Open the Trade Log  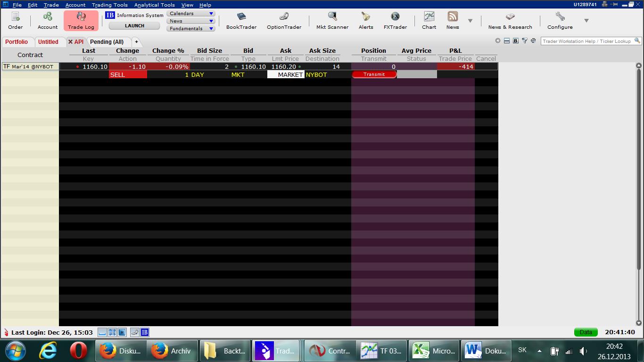(81, 21)
